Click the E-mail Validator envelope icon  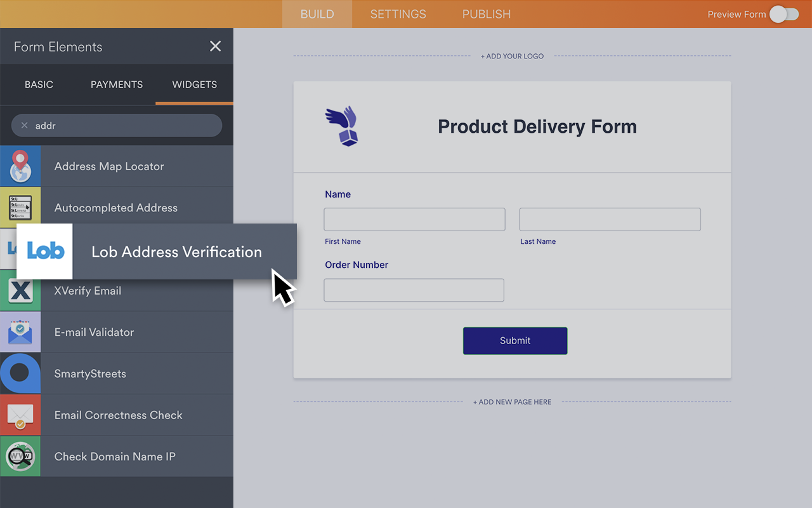coord(20,331)
